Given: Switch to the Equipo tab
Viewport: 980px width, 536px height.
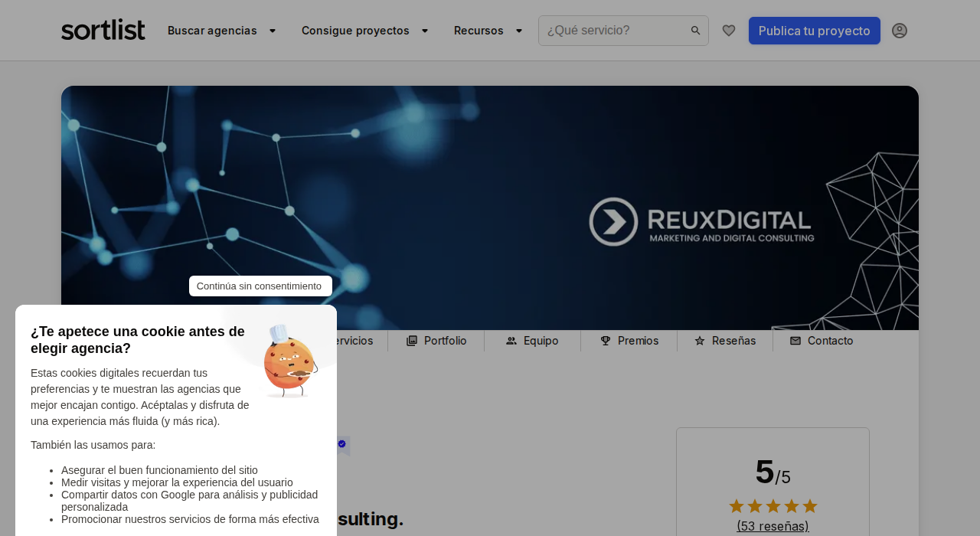Looking at the screenshot, I should (x=533, y=341).
